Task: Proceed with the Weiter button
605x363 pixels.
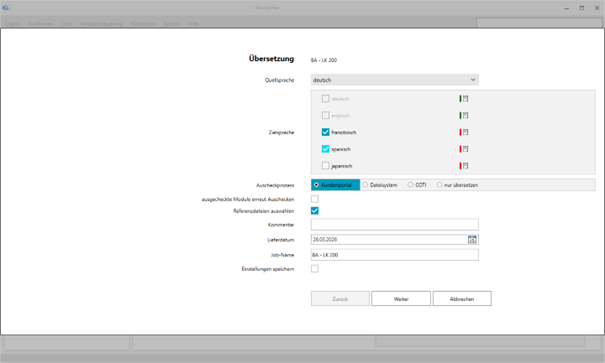Action: click(x=401, y=299)
